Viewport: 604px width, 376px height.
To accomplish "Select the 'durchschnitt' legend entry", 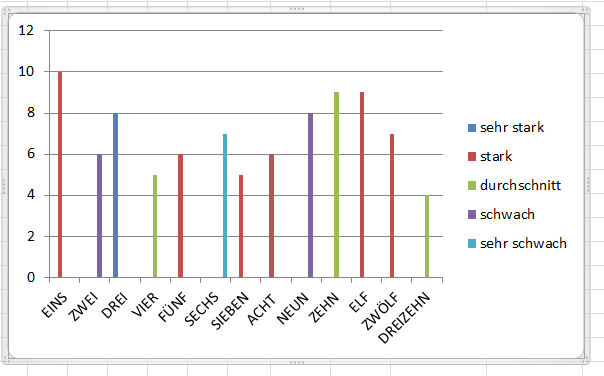I will point(514,185).
